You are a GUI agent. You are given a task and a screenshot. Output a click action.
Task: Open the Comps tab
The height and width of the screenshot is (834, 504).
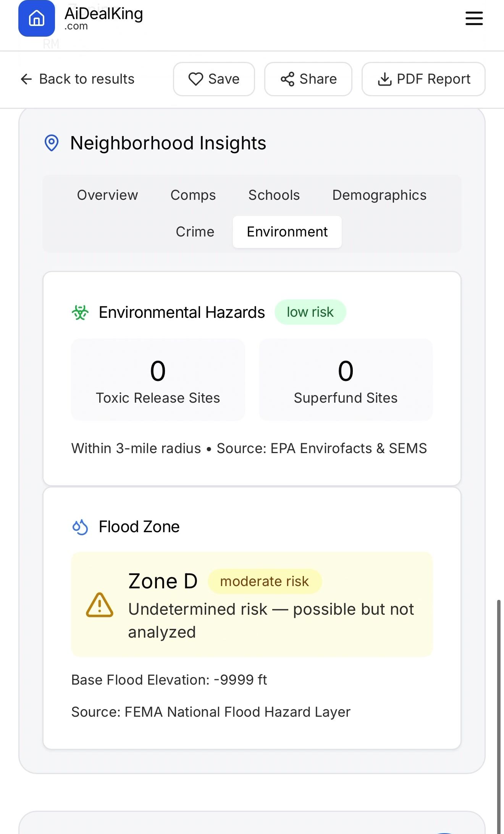pos(193,195)
